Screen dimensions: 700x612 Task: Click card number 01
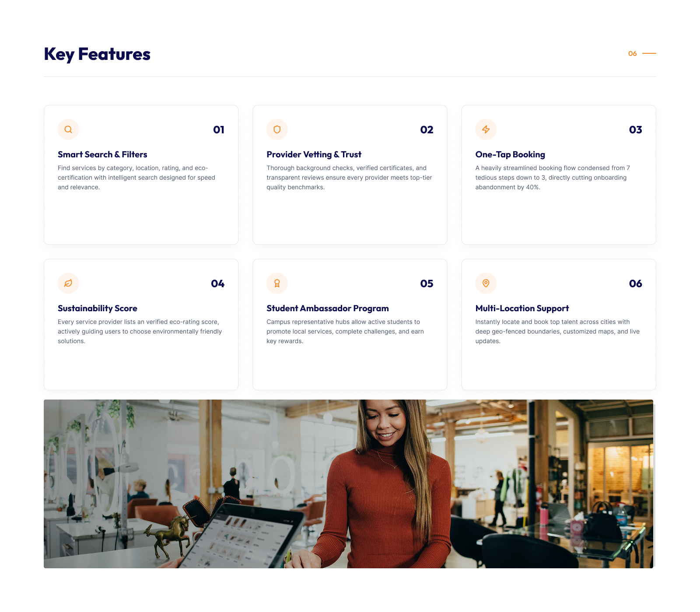click(x=219, y=129)
